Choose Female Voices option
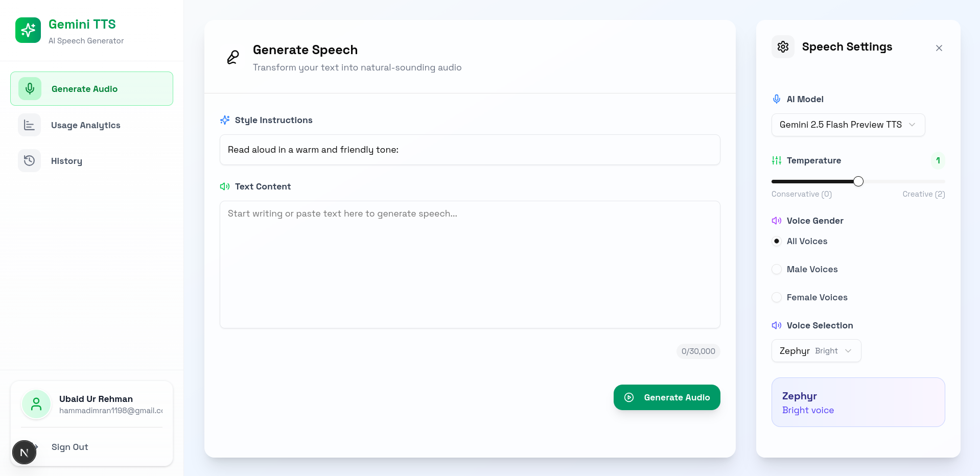Viewport: 980px width, 476px height. (x=776, y=297)
